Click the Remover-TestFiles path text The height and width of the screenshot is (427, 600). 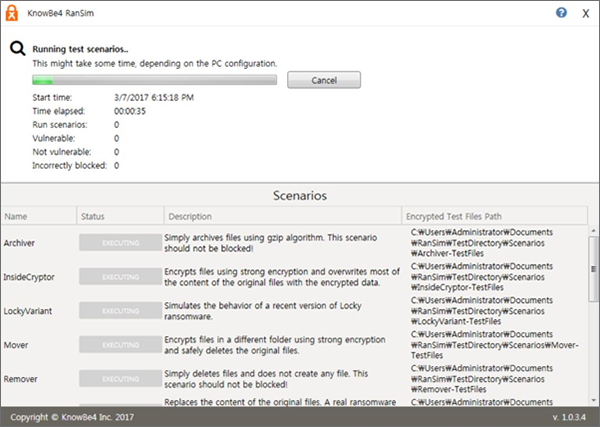tap(482, 379)
